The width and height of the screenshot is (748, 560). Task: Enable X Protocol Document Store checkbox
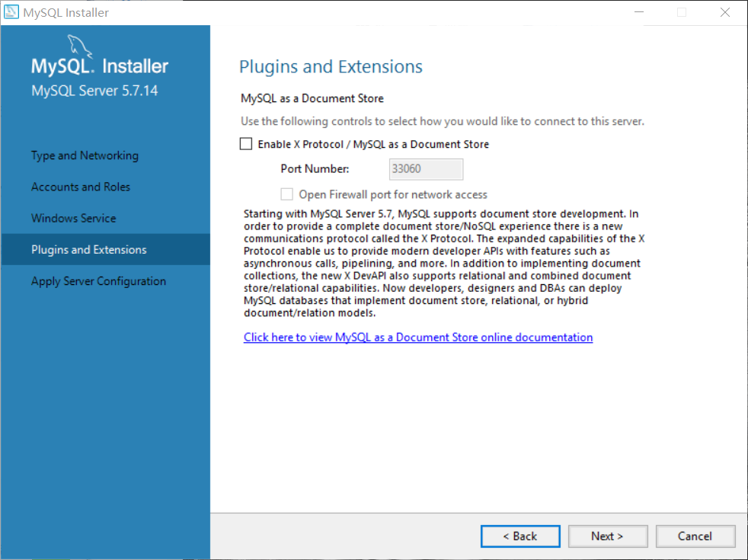(x=246, y=143)
